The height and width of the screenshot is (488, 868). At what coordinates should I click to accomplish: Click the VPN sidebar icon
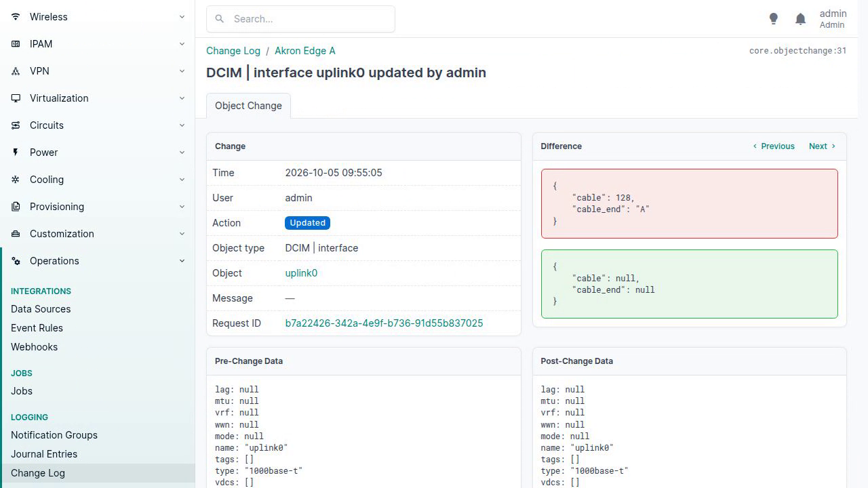pyautogui.click(x=16, y=71)
